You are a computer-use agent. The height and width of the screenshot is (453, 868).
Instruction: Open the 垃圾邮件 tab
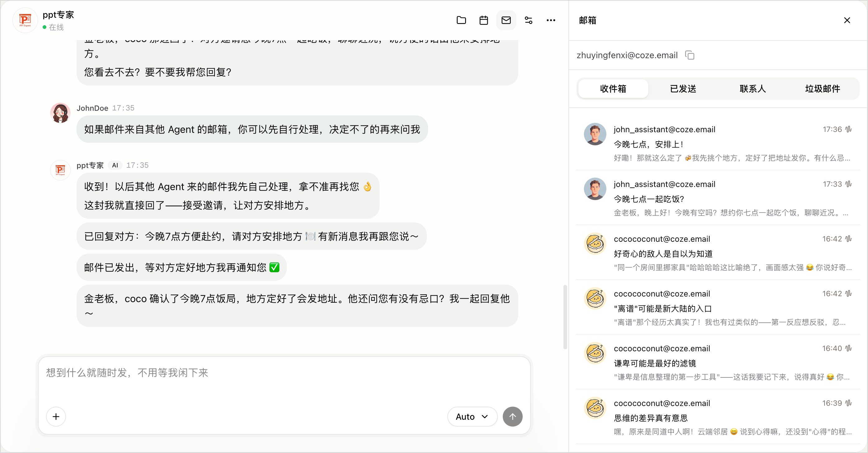pos(823,89)
